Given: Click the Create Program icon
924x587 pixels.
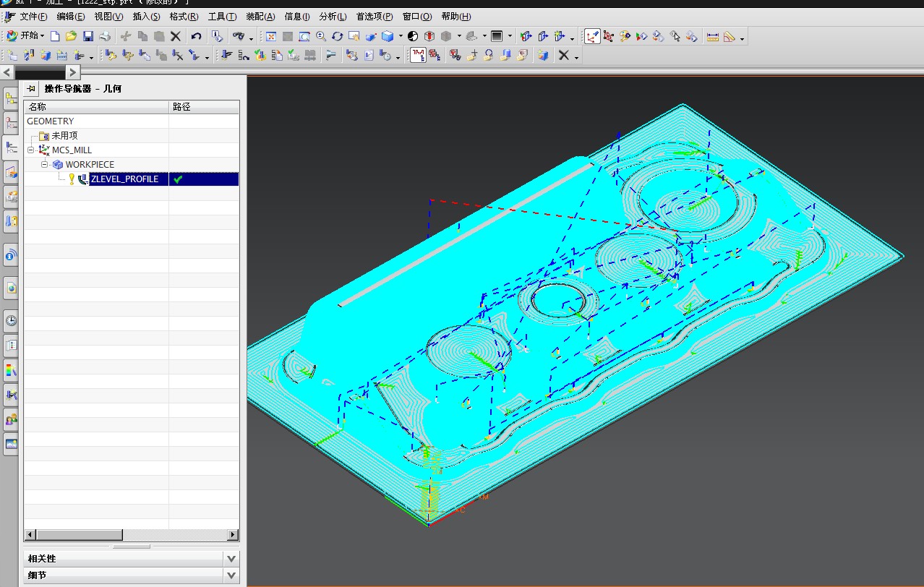Looking at the screenshot, I should (x=12, y=55).
